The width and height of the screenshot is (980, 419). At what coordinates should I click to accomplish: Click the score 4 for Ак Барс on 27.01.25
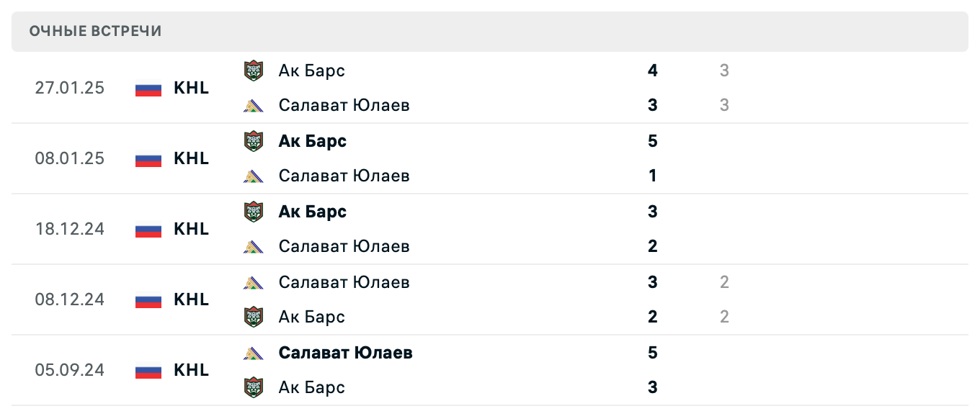coord(651,70)
